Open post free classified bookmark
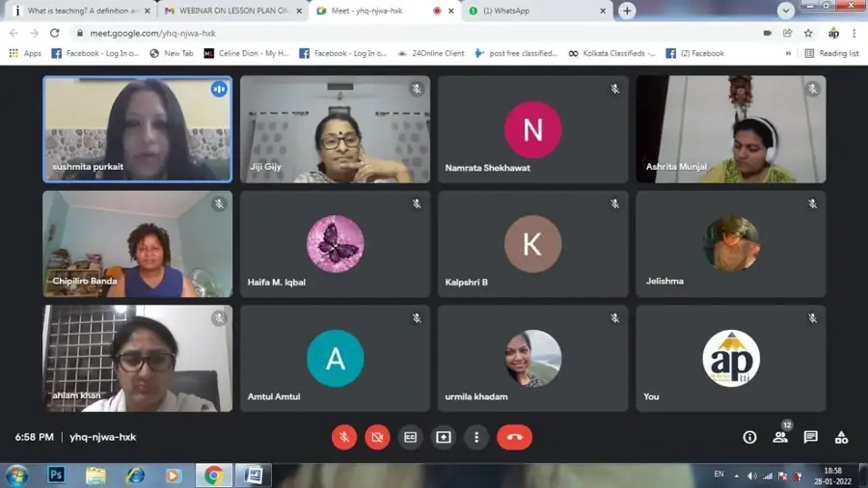Image resolution: width=868 pixels, height=488 pixels. [517, 53]
